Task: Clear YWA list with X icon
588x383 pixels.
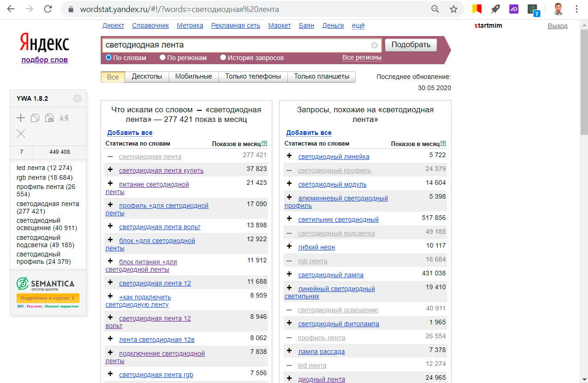Action: coord(21,134)
